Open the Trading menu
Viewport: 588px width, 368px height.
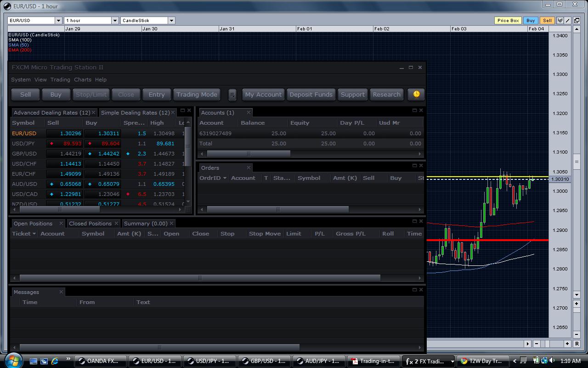pos(60,80)
